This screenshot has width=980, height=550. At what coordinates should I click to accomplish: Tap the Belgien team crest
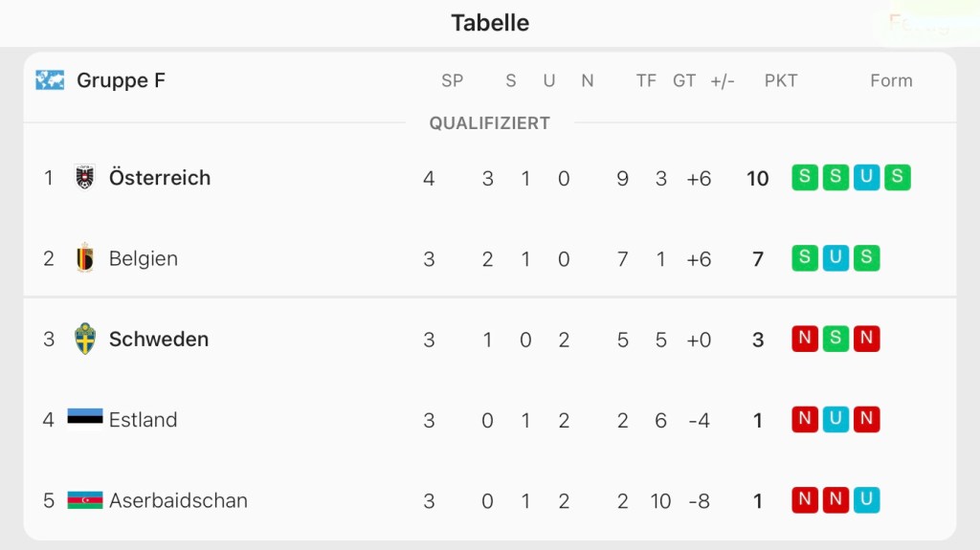tap(85, 258)
